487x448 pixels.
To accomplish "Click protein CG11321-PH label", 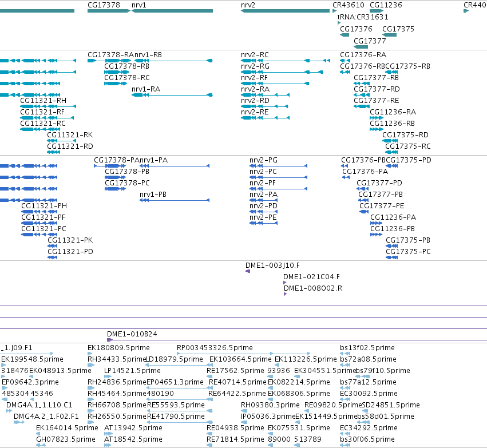I will [44, 206].
